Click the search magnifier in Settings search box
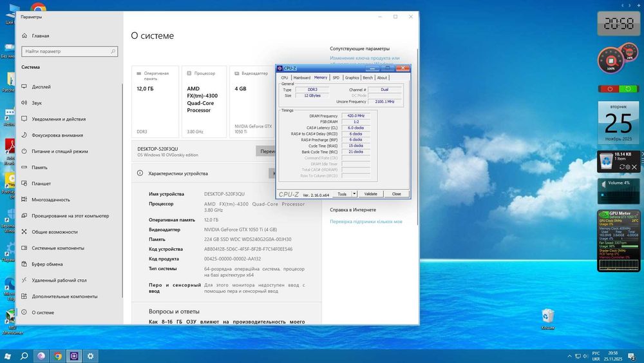The height and width of the screenshot is (363, 644). tap(113, 52)
